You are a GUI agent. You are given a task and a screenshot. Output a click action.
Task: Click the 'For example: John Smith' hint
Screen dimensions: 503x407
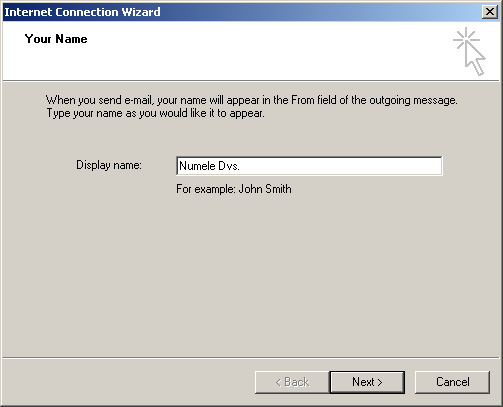pyautogui.click(x=234, y=189)
